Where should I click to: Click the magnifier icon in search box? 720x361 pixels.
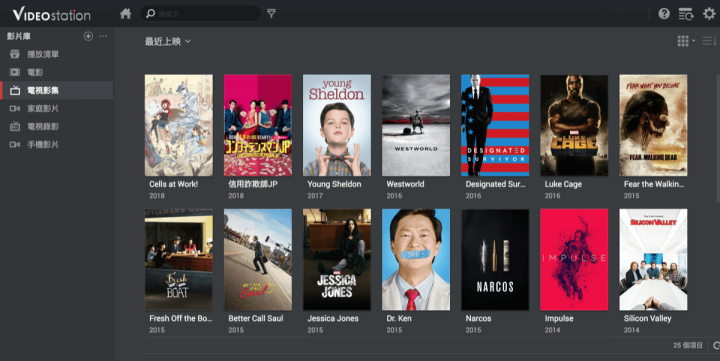coord(150,14)
